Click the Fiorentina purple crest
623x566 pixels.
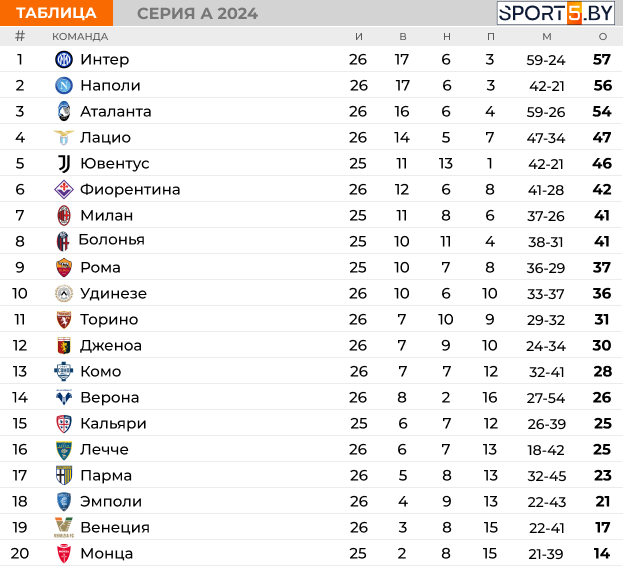coord(64,189)
